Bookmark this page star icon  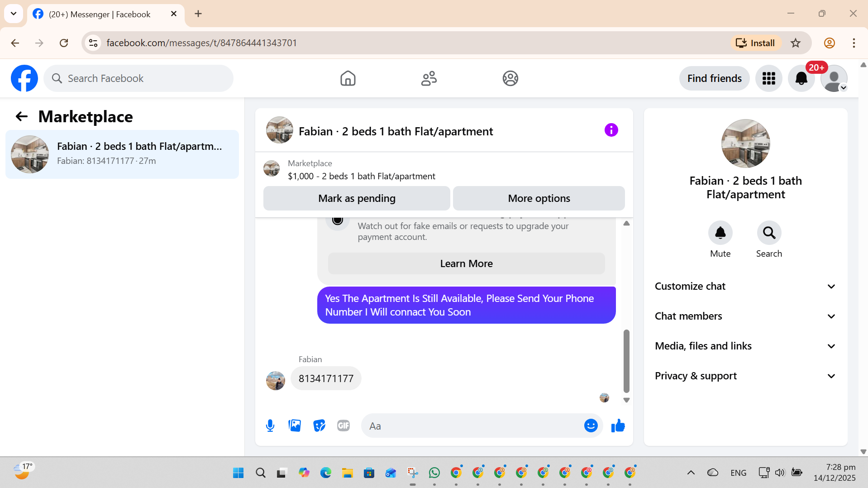795,43
